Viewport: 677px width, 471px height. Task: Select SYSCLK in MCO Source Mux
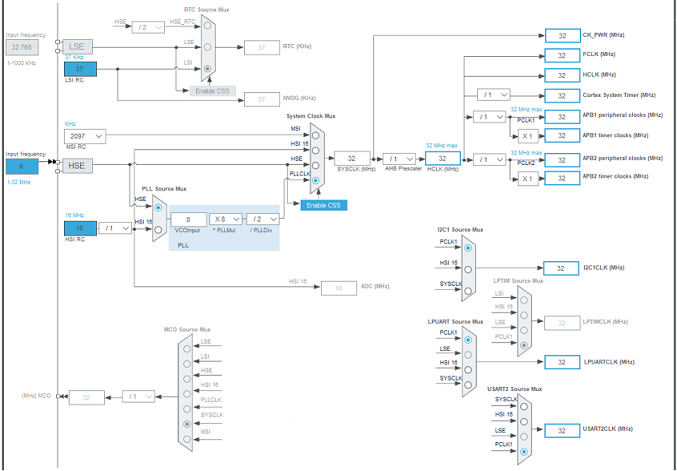click(x=187, y=424)
